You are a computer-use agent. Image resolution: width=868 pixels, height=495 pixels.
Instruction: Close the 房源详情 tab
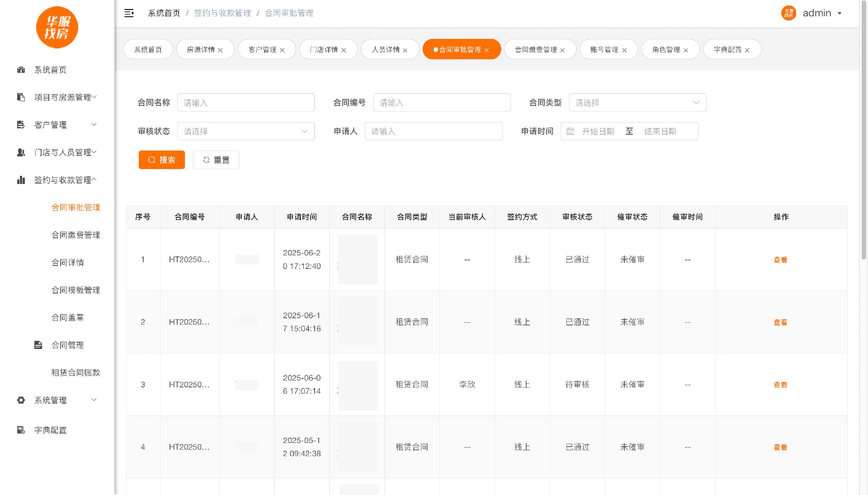pos(220,50)
